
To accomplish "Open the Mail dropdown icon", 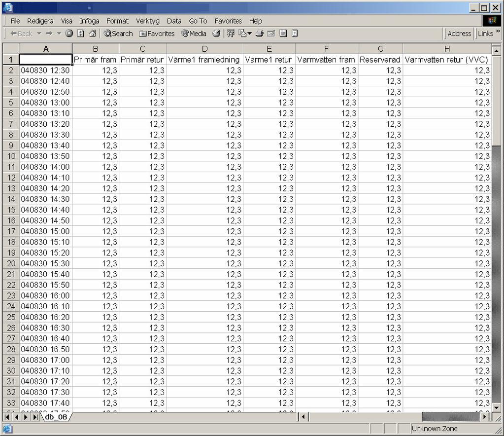I will click(245, 34).
